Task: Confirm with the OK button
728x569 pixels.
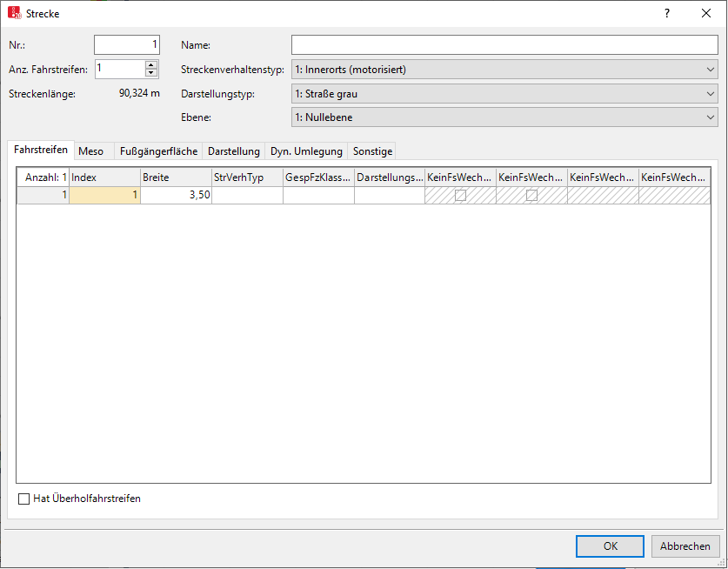Action: [x=610, y=546]
